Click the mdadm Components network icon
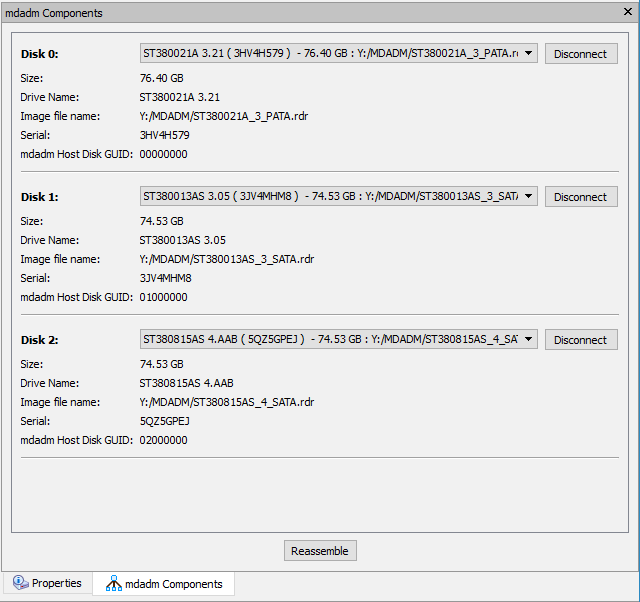Image resolution: width=640 pixels, height=602 pixels. (113, 583)
